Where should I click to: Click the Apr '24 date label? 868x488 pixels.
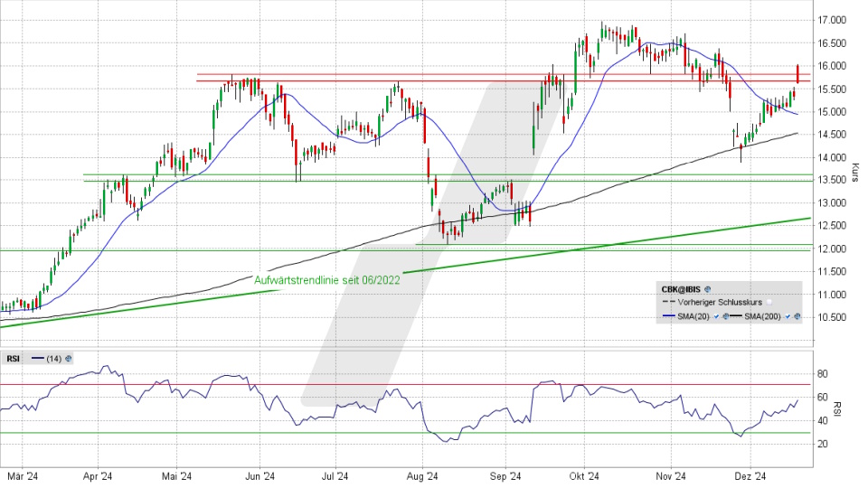(x=98, y=476)
